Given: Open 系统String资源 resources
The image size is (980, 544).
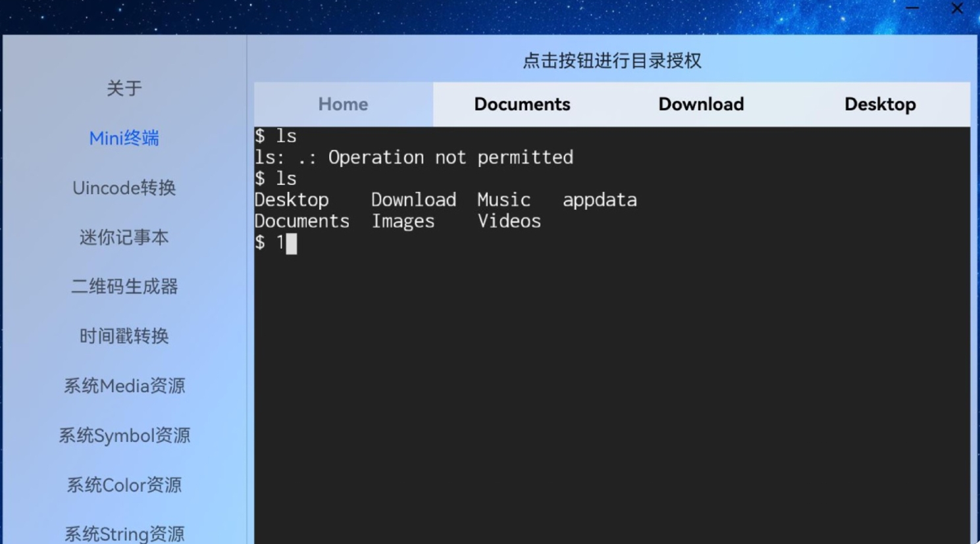Looking at the screenshot, I should (x=124, y=533).
